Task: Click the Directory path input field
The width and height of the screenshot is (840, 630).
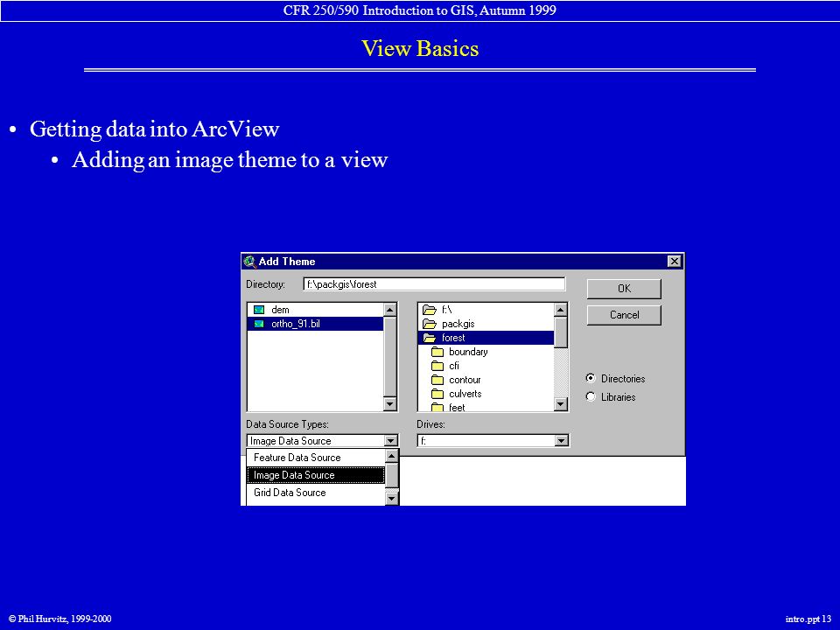Action: [x=434, y=283]
